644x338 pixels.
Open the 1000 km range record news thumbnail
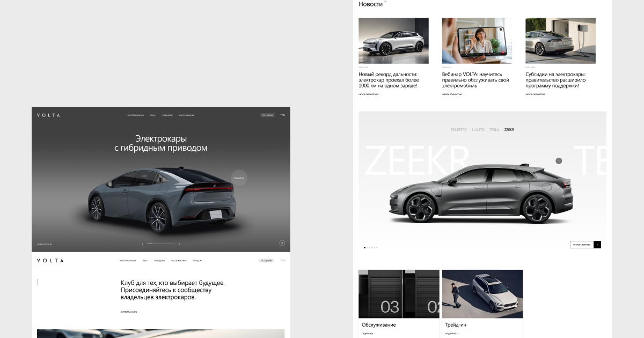(x=393, y=41)
